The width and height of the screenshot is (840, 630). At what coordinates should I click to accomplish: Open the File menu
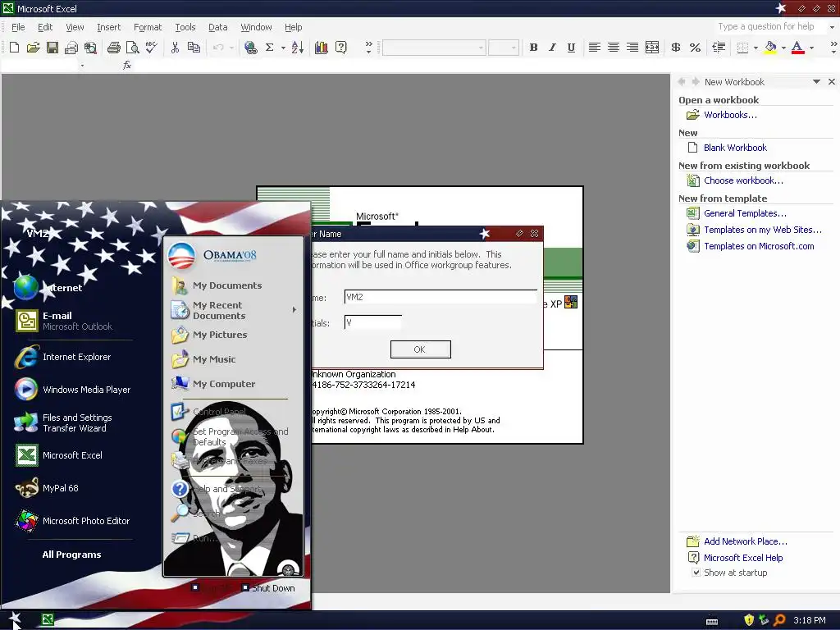pyautogui.click(x=18, y=27)
